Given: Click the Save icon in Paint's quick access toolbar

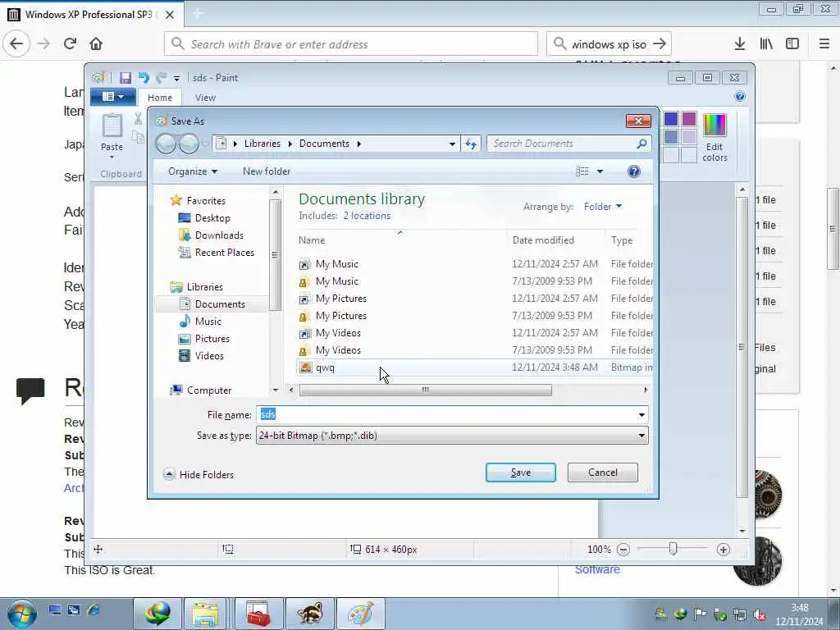Looking at the screenshot, I should tap(126, 78).
